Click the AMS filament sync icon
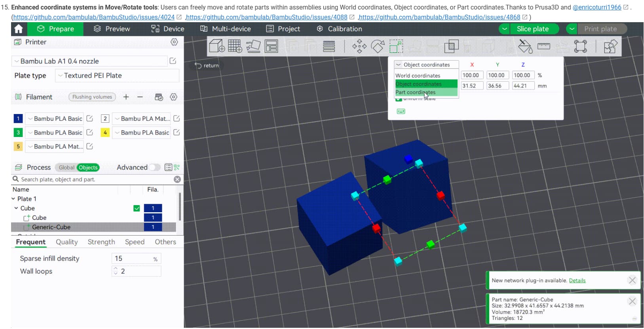 [159, 97]
